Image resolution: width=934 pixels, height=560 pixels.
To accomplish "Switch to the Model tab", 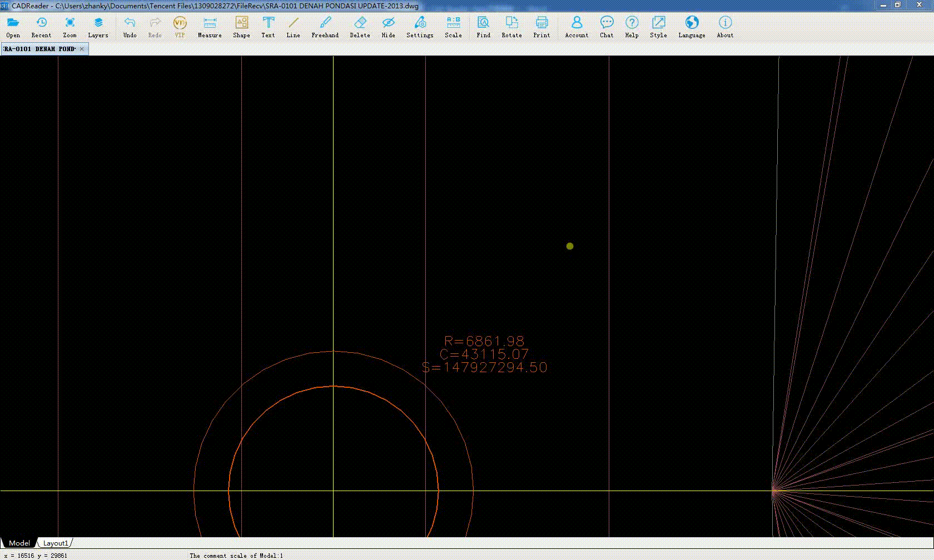I will (x=19, y=543).
